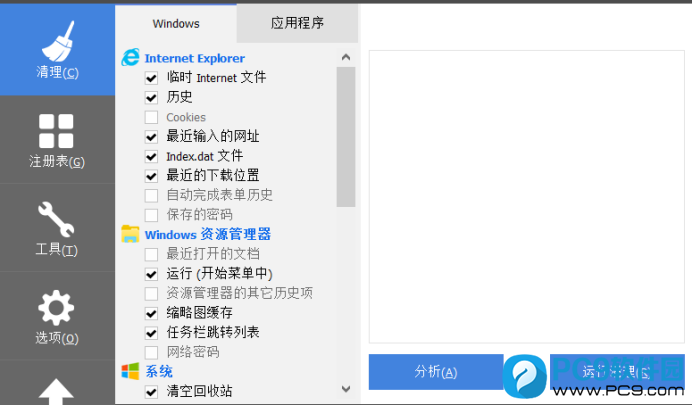This screenshot has height=406, width=693.
Task: Uncheck Index.dat 文件 checkbox
Action: point(151,156)
